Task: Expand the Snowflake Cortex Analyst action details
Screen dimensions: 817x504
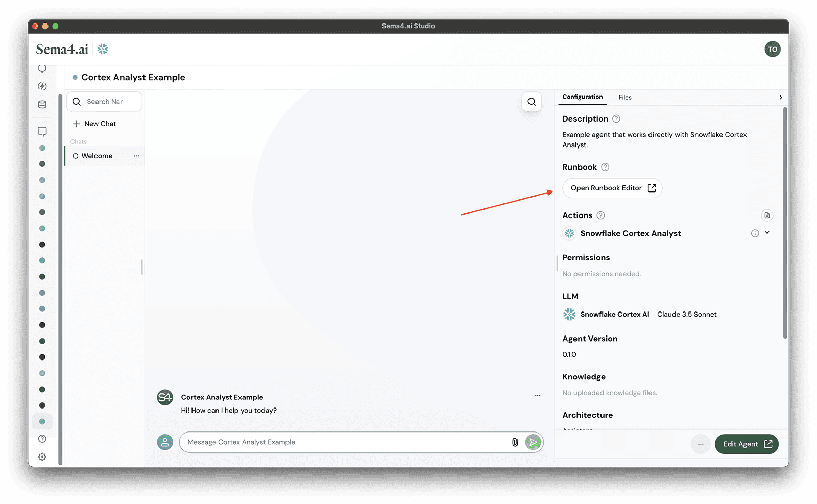Action: [766, 233]
